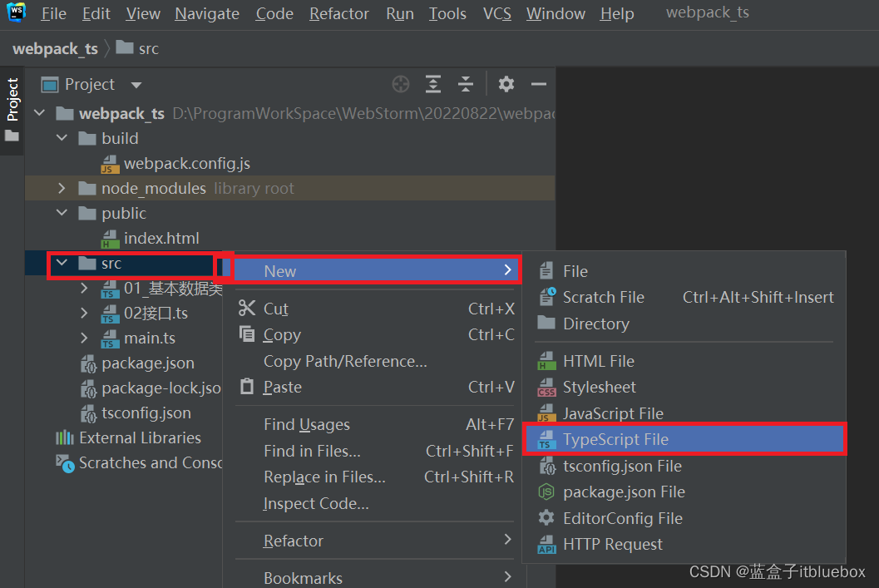Expand the main.ts file node

coord(84,338)
